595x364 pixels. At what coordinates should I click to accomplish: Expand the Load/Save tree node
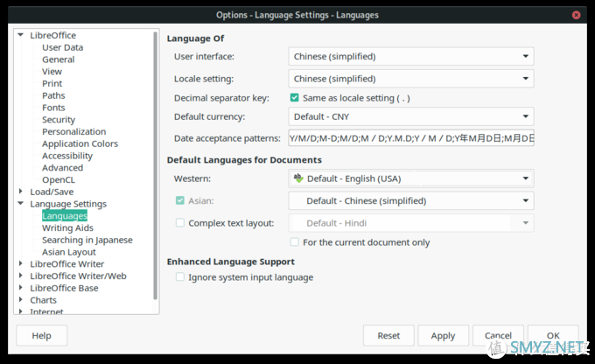(x=20, y=192)
